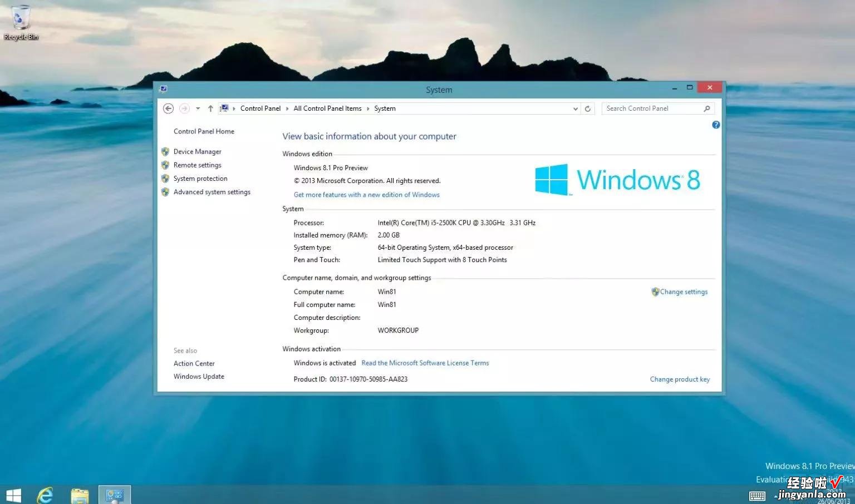Maximize the System window
The width and height of the screenshot is (855, 504).
[690, 88]
